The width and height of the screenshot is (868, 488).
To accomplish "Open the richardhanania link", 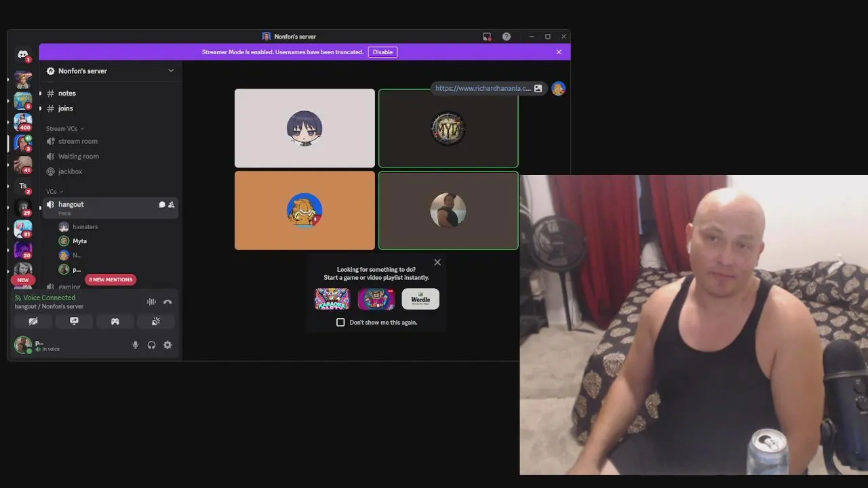I will tap(483, 88).
